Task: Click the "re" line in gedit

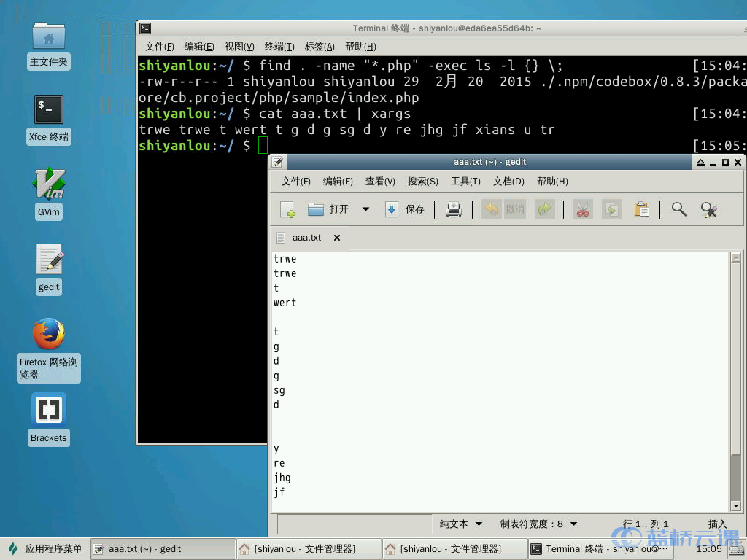Action: [279, 463]
